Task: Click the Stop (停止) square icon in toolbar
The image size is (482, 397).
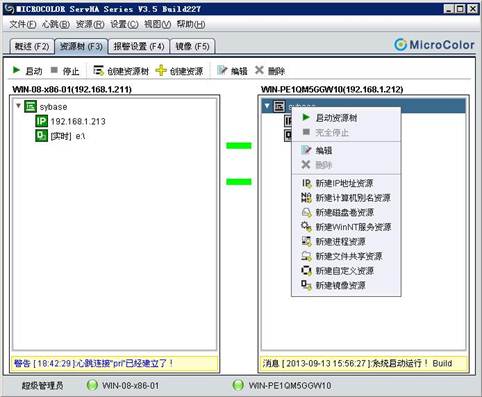Action: click(54, 70)
